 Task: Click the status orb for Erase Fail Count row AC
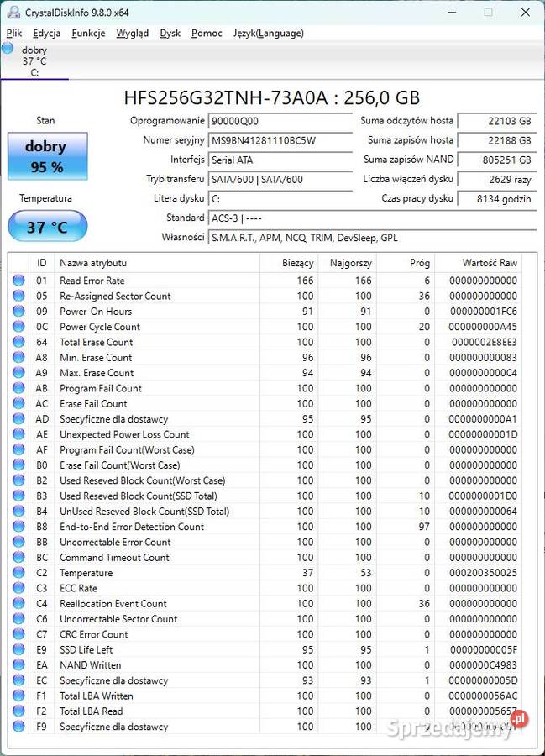pyautogui.click(x=18, y=403)
